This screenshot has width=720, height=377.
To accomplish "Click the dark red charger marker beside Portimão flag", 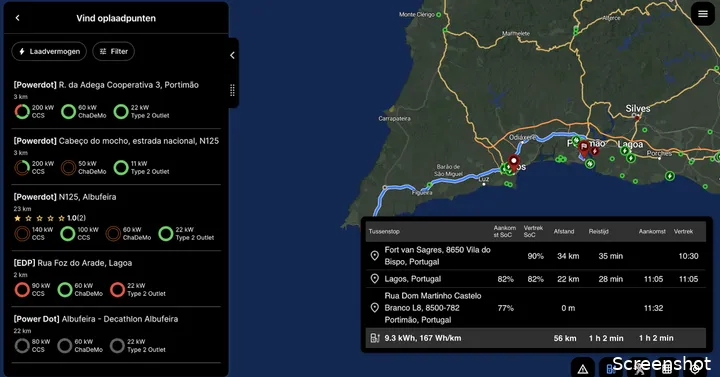I will pyautogui.click(x=595, y=151).
